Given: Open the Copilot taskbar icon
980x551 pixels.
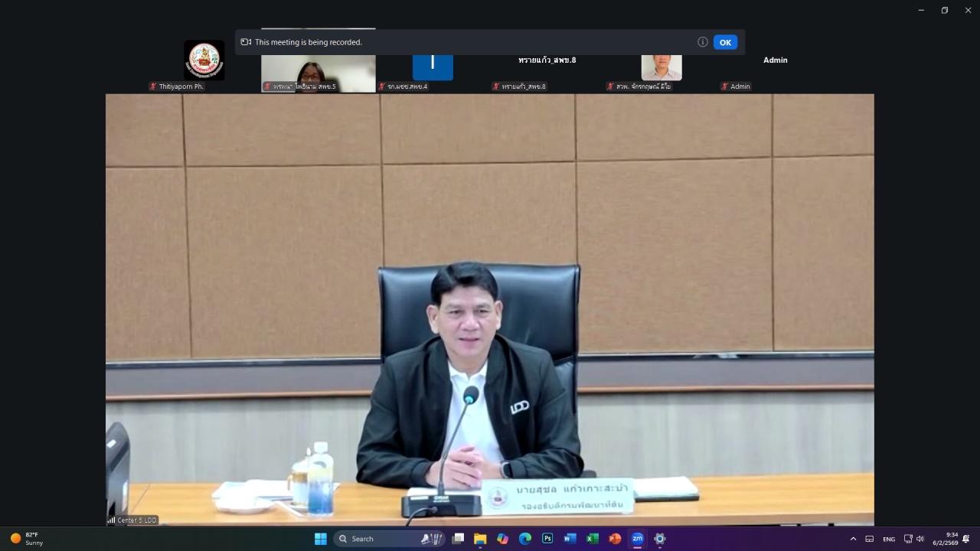Looking at the screenshot, I should pyautogui.click(x=502, y=539).
